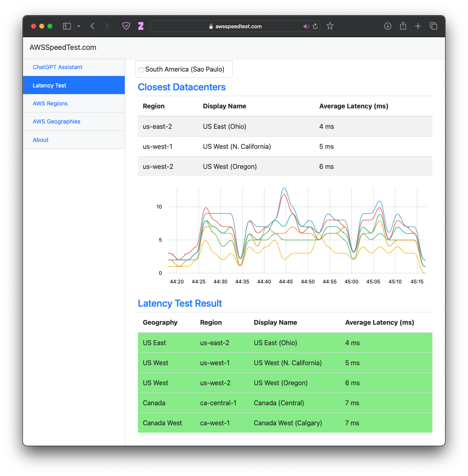The height and width of the screenshot is (476, 468).
Task: Show tab overview icon
Action: [x=433, y=26]
